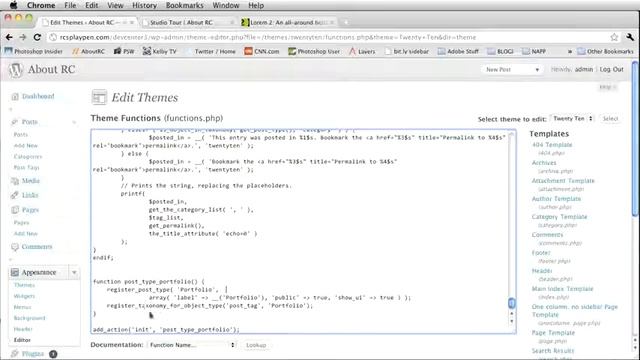Open Adobe Stuff bookmark folder

[x=458, y=51]
